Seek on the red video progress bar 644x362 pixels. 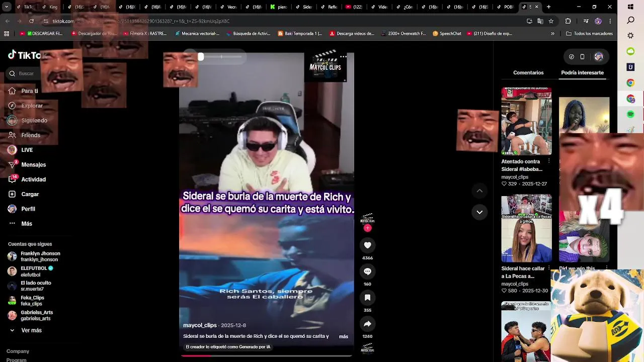click(267, 355)
